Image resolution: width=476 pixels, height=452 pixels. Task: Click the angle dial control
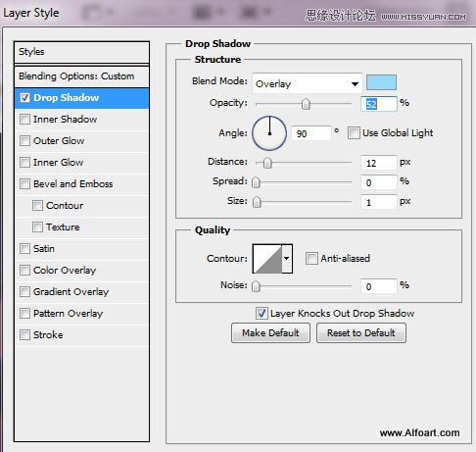(269, 133)
